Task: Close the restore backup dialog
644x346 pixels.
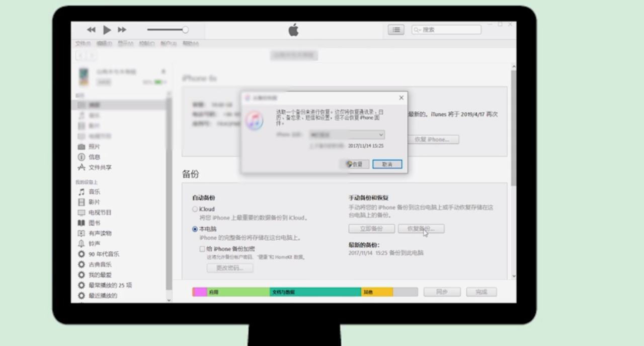Action: click(401, 98)
